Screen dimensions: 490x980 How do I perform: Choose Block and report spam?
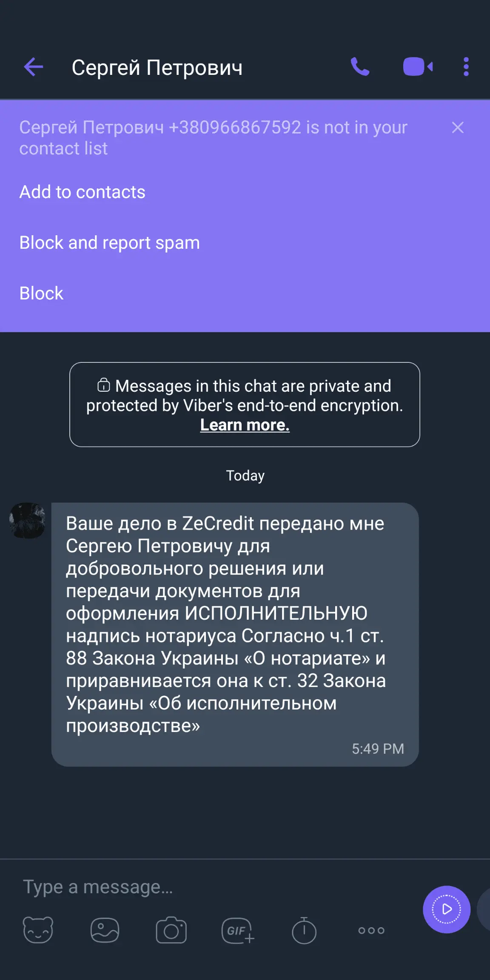point(110,243)
